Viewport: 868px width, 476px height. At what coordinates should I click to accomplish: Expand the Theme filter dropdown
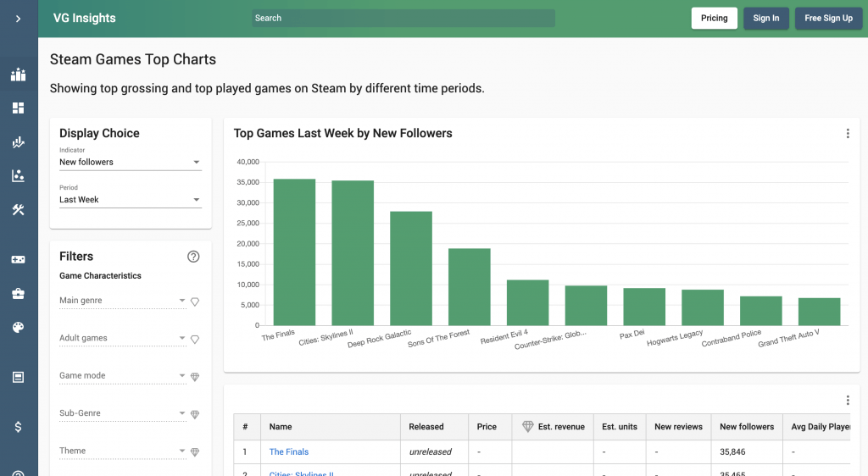pos(122,451)
